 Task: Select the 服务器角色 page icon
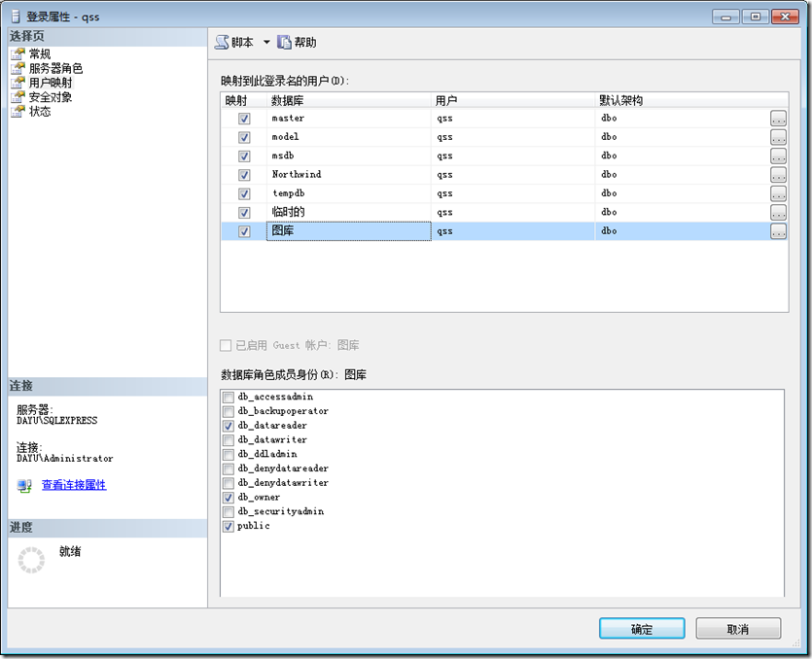(x=17, y=69)
